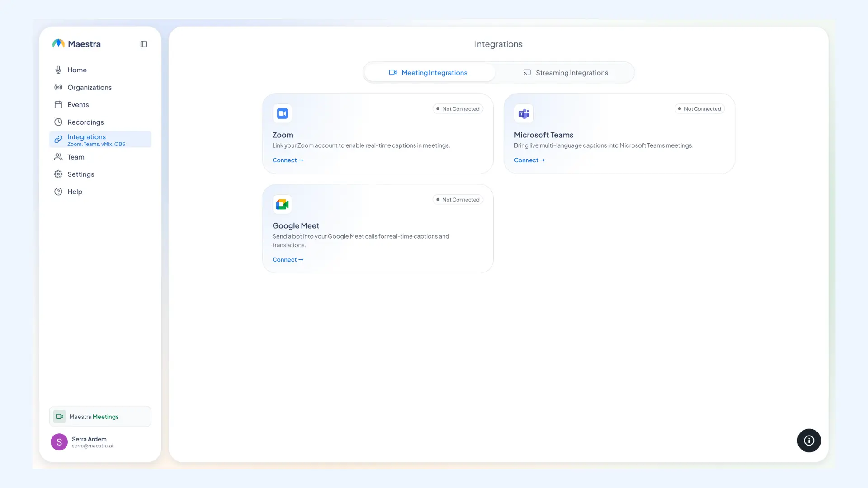868x488 pixels.
Task: Connect the Microsoft Teams integration
Action: tap(529, 160)
